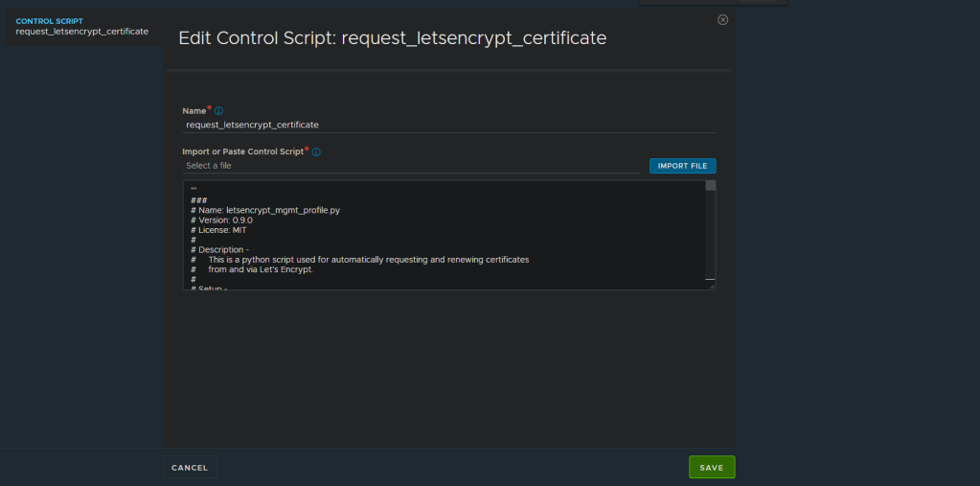
Task: Click the text area resize handle corner
Action: (x=712, y=286)
